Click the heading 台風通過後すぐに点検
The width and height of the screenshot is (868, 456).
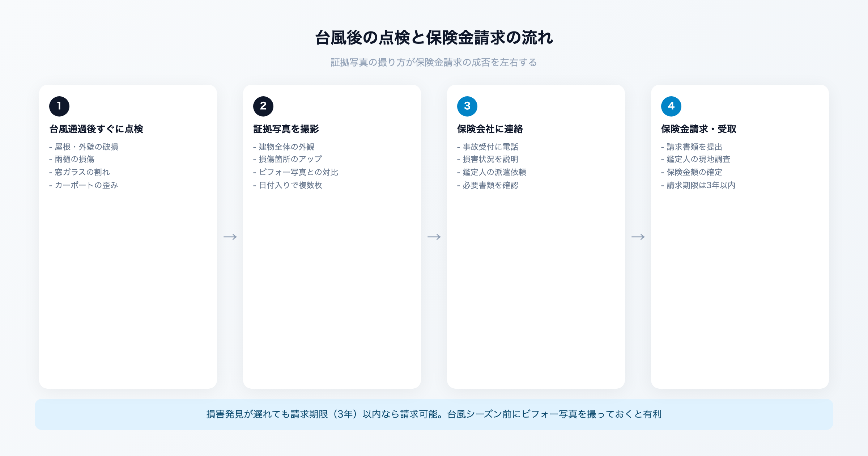pyautogui.click(x=96, y=129)
